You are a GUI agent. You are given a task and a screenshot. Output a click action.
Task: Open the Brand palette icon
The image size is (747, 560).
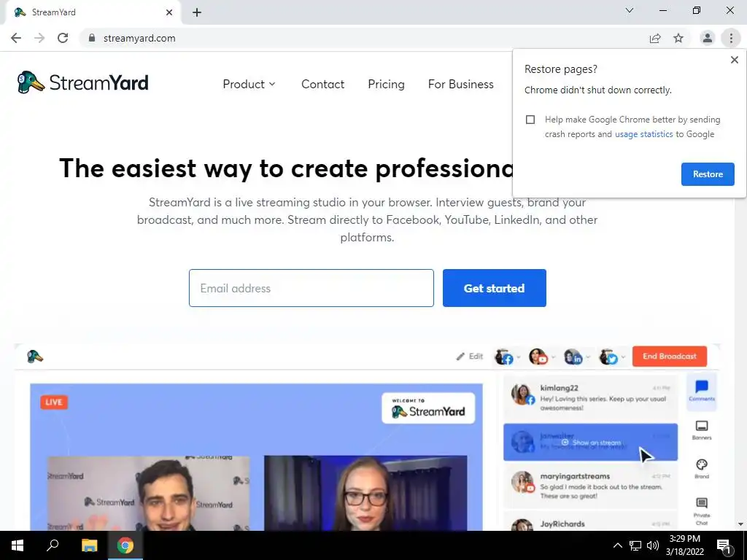coord(701,468)
